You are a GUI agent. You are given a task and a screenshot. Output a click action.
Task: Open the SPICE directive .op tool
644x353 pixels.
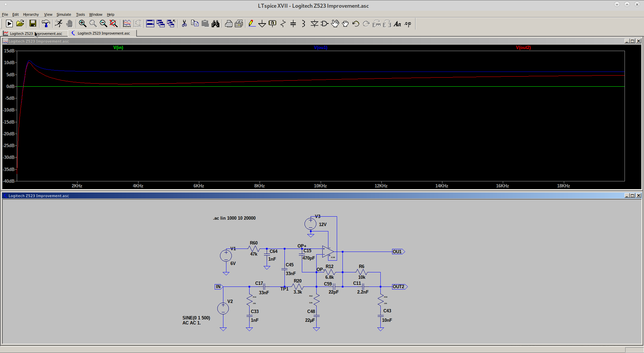pyautogui.click(x=408, y=24)
